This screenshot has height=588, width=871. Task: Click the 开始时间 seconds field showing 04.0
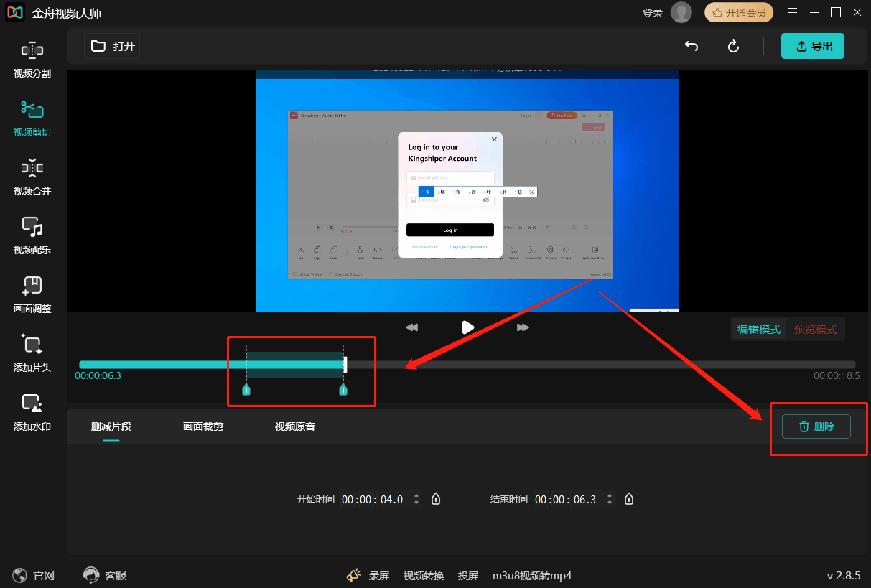(391, 499)
